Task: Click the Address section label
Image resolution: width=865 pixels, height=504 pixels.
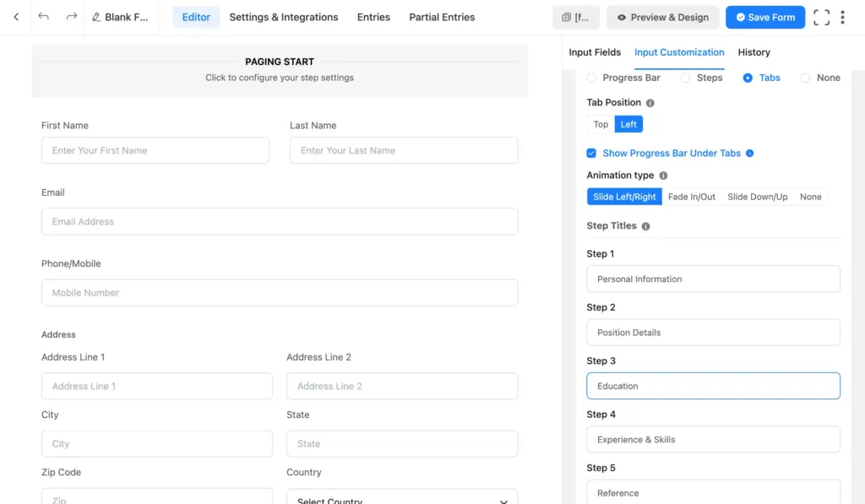Action: (x=58, y=334)
